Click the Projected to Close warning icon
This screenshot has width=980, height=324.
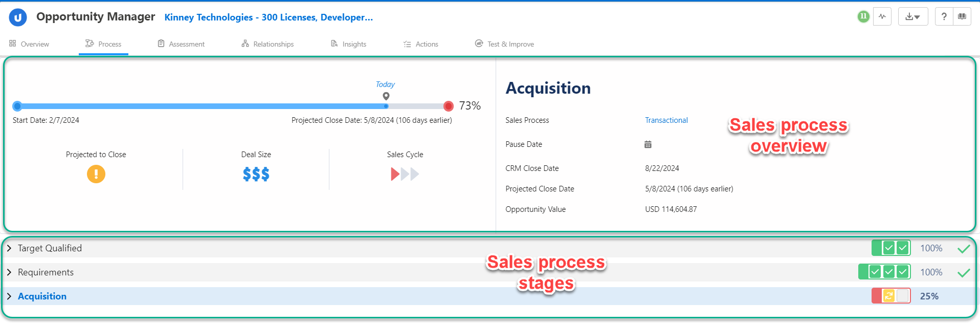click(96, 174)
